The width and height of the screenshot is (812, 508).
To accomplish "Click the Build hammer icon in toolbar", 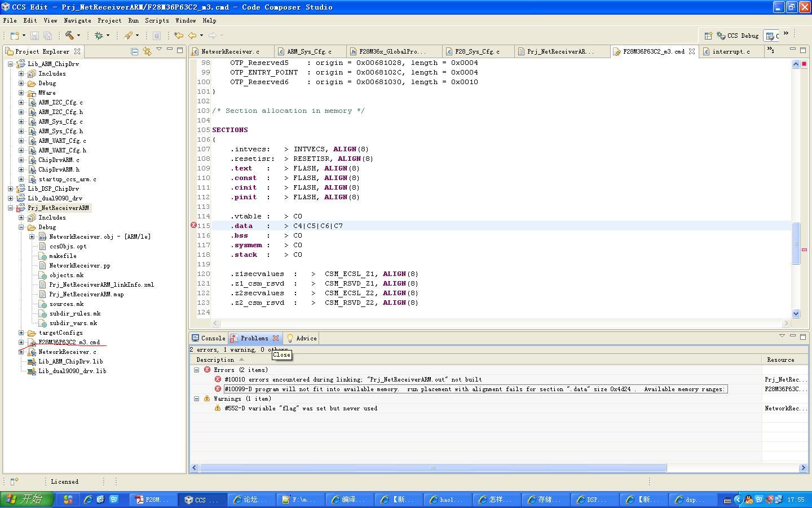I will click(x=69, y=36).
